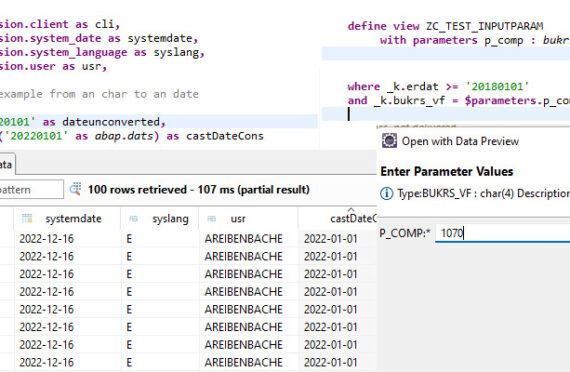This screenshot has height=372, width=570.
Task: Click '100 rows retrieved - 107 ms' status text
Action: [x=198, y=189]
